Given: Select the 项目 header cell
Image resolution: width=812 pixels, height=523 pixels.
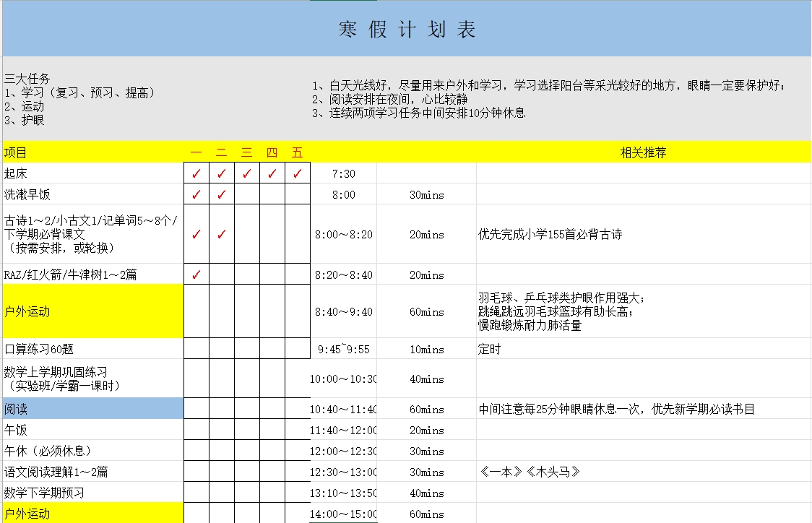Looking at the screenshot, I should pyautogui.click(x=93, y=152).
